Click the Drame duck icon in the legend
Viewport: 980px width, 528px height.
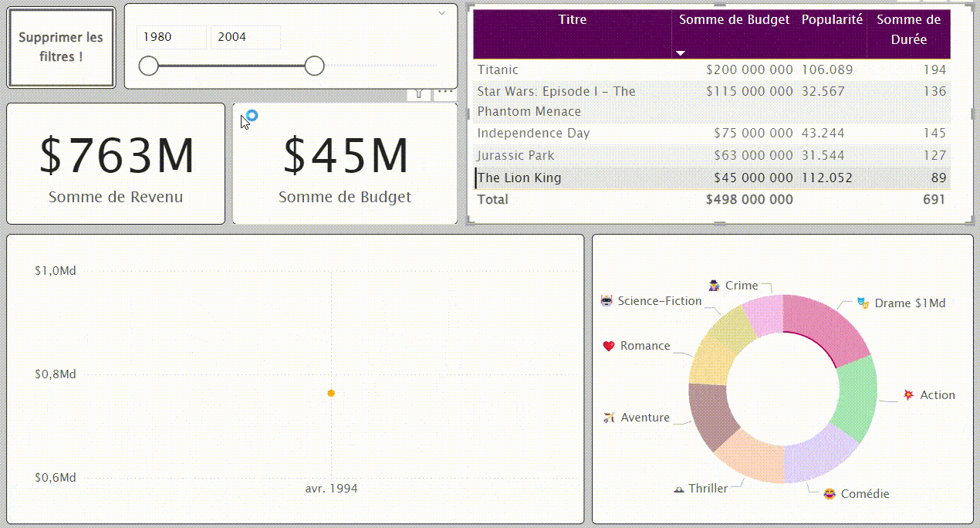[x=863, y=303]
